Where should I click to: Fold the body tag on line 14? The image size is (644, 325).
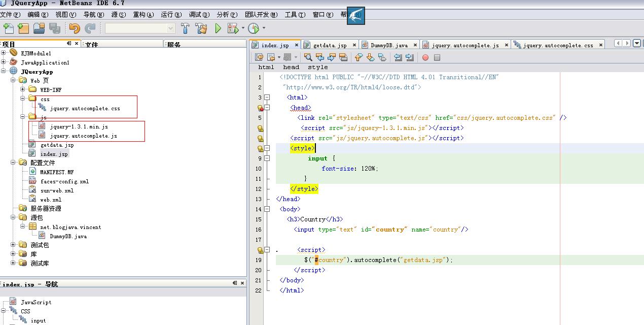point(267,209)
